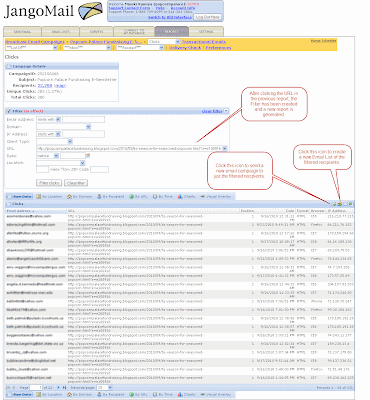This screenshot has width=370, height=400.
Task: Click the Delivery Check link
Action: coord(185,48)
